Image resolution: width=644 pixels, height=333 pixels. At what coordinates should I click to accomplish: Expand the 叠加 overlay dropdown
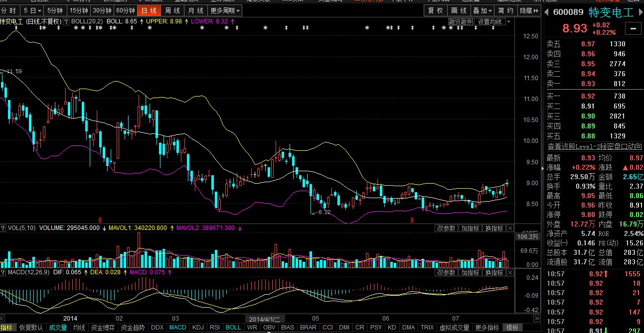click(482, 10)
